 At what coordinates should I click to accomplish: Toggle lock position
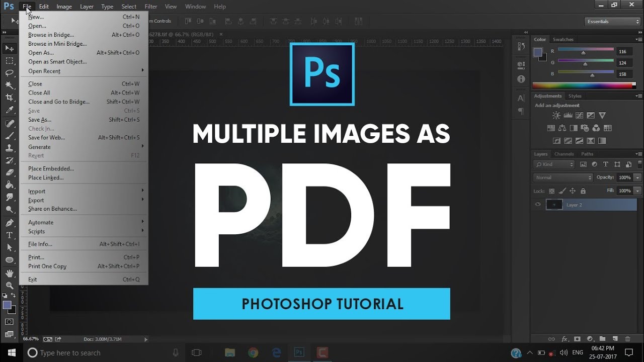[x=573, y=191]
